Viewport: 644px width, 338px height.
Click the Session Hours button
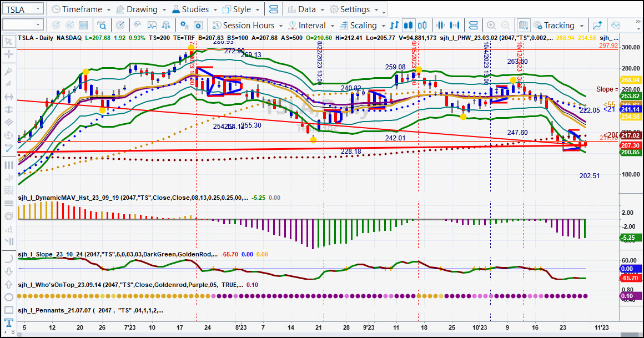pos(243,25)
